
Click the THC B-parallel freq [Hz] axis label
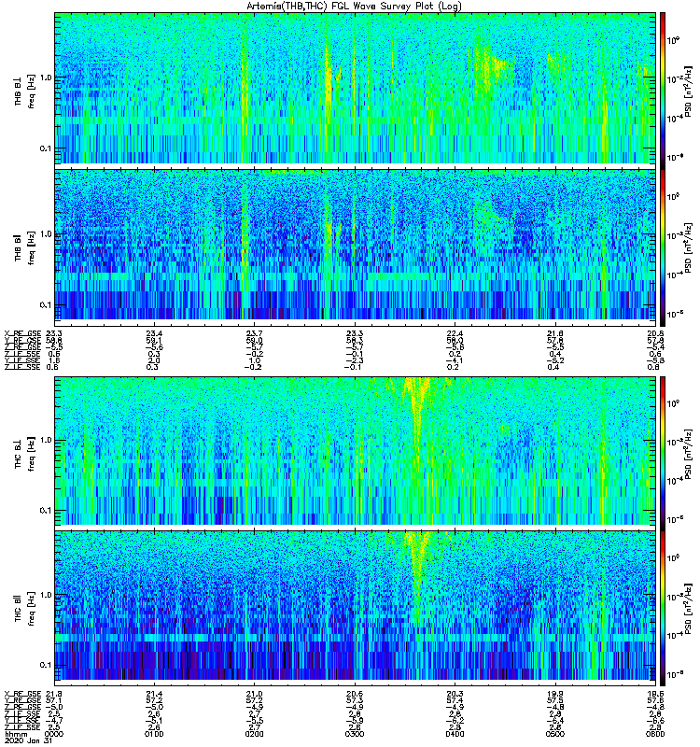click(x=32, y=609)
